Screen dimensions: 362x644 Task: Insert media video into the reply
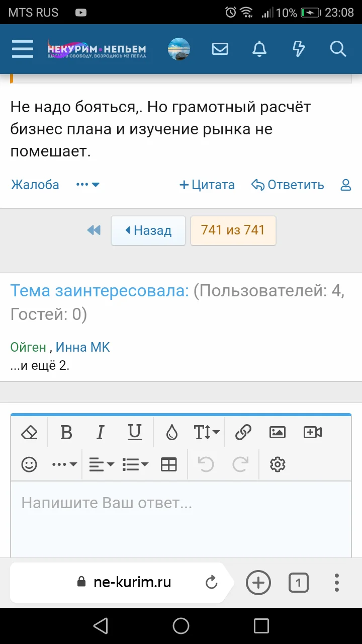[312, 432]
